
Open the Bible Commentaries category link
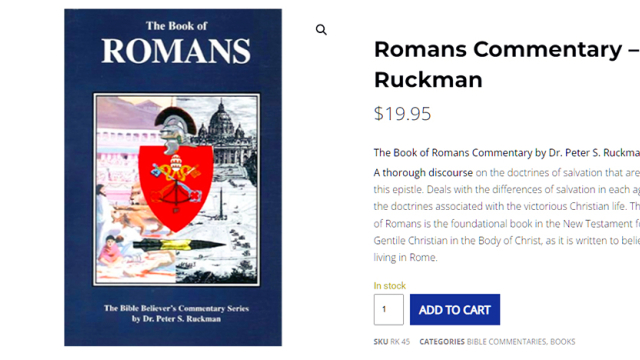tap(506, 342)
